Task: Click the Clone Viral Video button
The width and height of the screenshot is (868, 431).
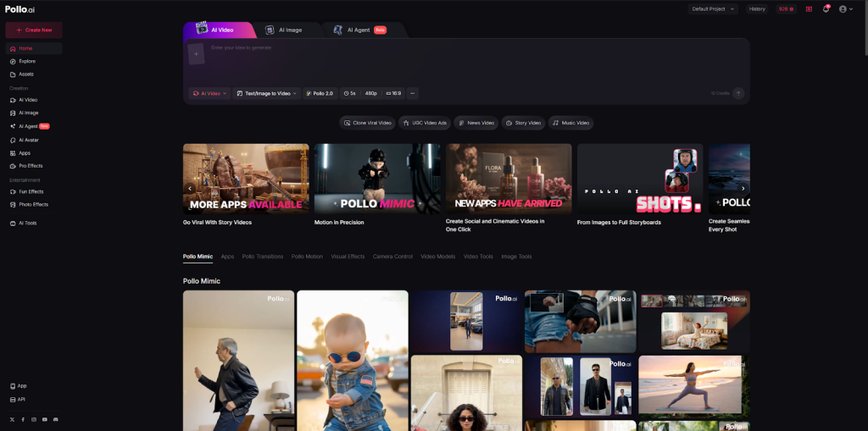Action: [368, 123]
